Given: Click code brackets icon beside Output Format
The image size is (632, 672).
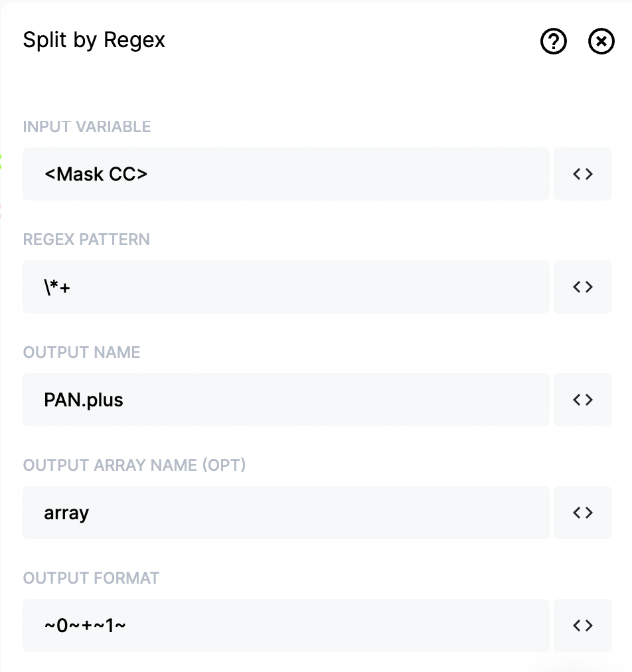Looking at the screenshot, I should pyautogui.click(x=583, y=626).
